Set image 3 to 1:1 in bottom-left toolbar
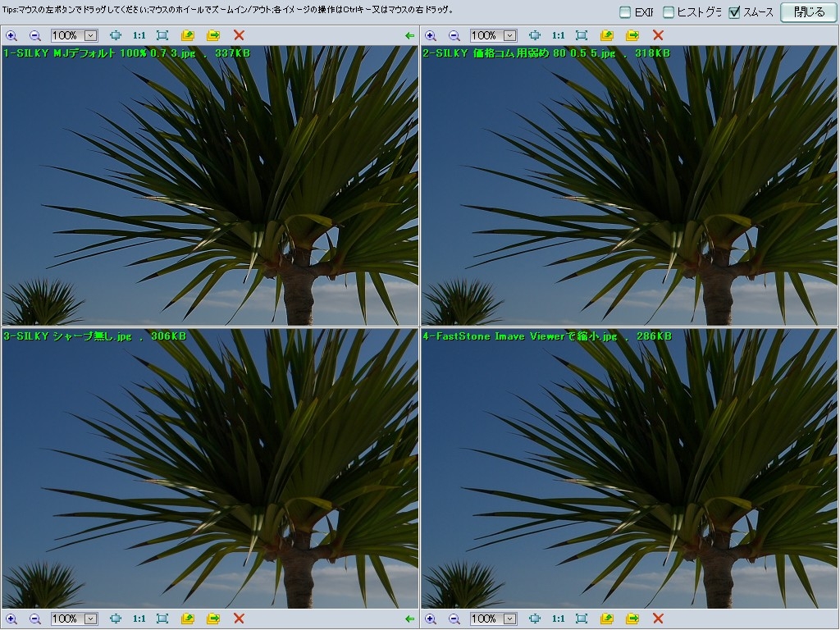This screenshot has width=840, height=630. [x=139, y=619]
